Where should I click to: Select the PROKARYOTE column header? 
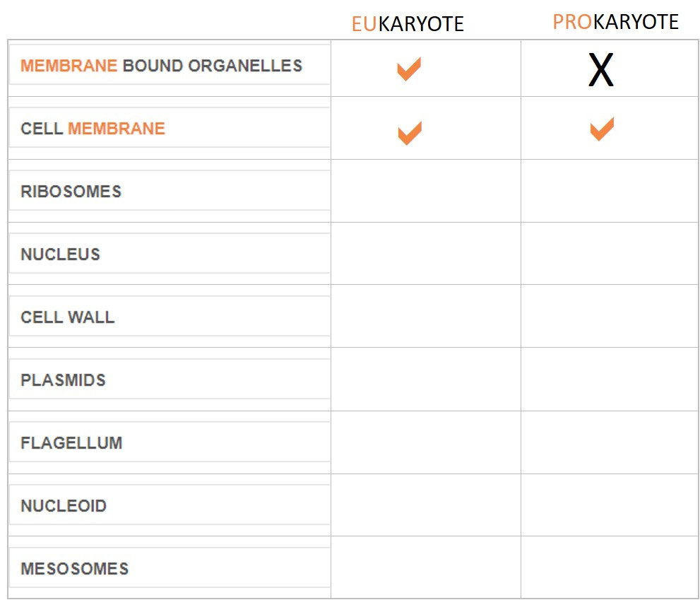(x=615, y=22)
